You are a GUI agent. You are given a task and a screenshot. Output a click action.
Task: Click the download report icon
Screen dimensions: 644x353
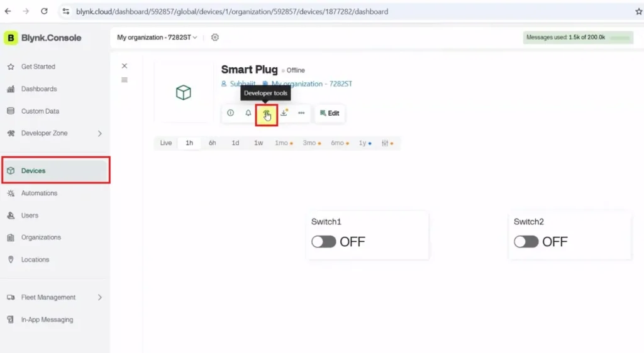coord(284,113)
